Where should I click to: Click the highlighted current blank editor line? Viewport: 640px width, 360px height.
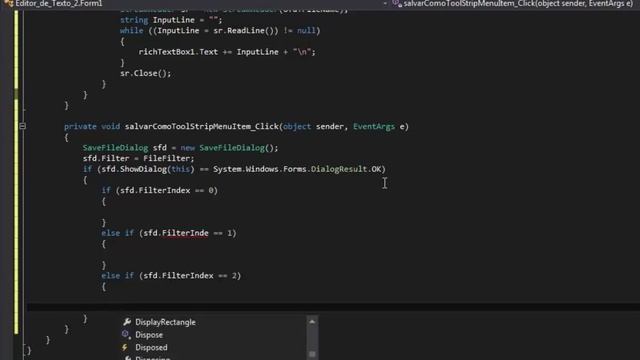click(333, 307)
